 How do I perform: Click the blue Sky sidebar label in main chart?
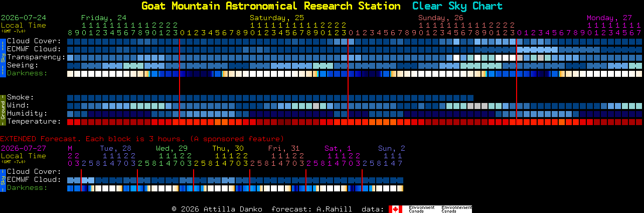point(3,57)
